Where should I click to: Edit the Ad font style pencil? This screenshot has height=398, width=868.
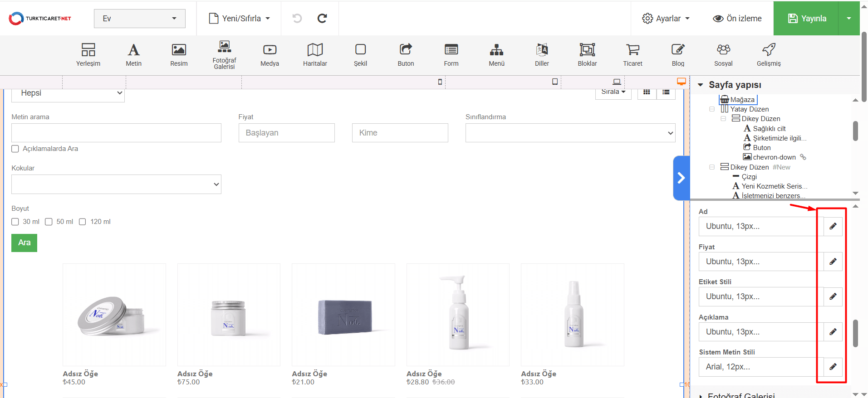coord(833,226)
